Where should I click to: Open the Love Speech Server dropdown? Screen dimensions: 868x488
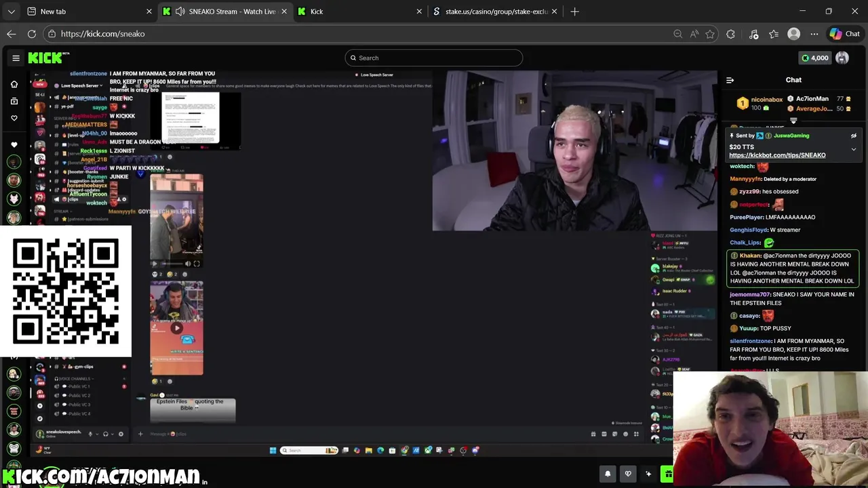tap(81, 85)
